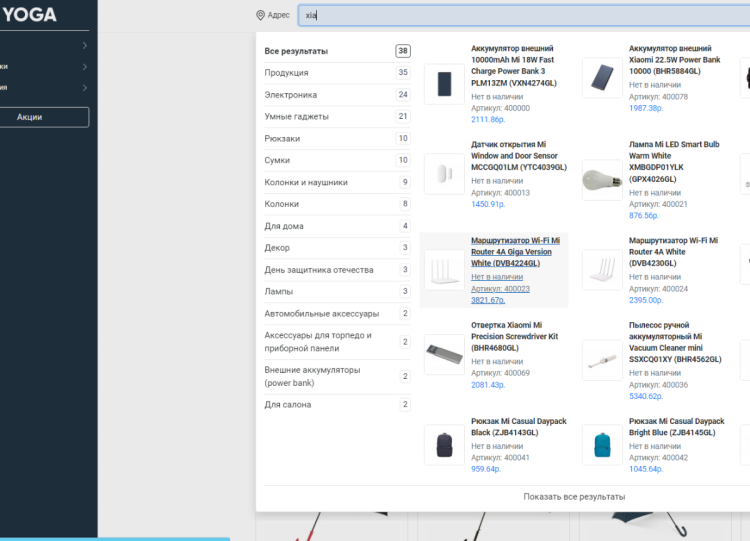
Task: Filter results by Рюкзаки
Action: [x=337, y=138]
